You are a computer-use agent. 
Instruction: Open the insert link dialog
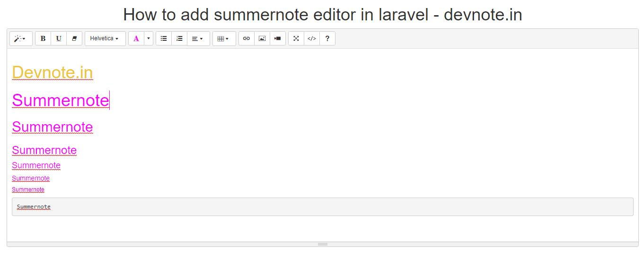point(247,38)
